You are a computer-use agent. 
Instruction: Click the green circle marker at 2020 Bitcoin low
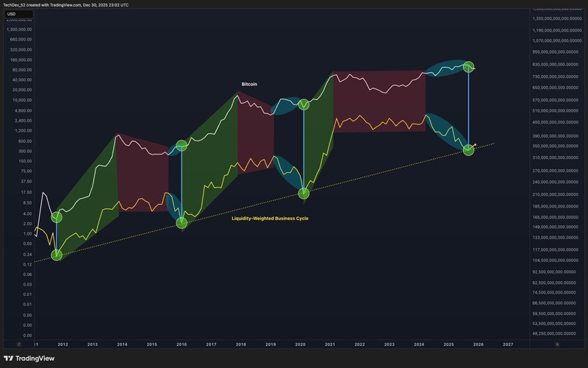click(304, 105)
